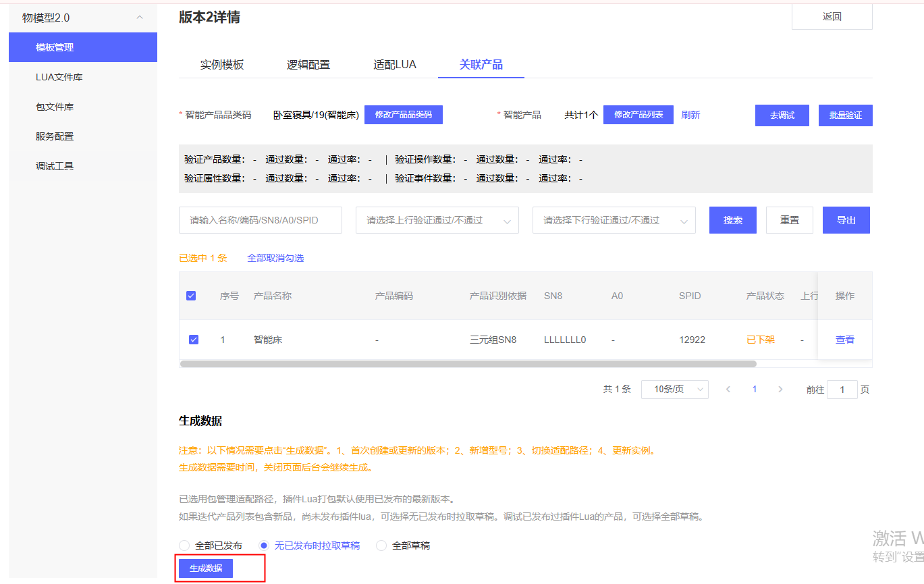Image resolution: width=924 pixels, height=584 pixels.
Task: Click the 产品编码 column header
Action: pyautogui.click(x=394, y=296)
